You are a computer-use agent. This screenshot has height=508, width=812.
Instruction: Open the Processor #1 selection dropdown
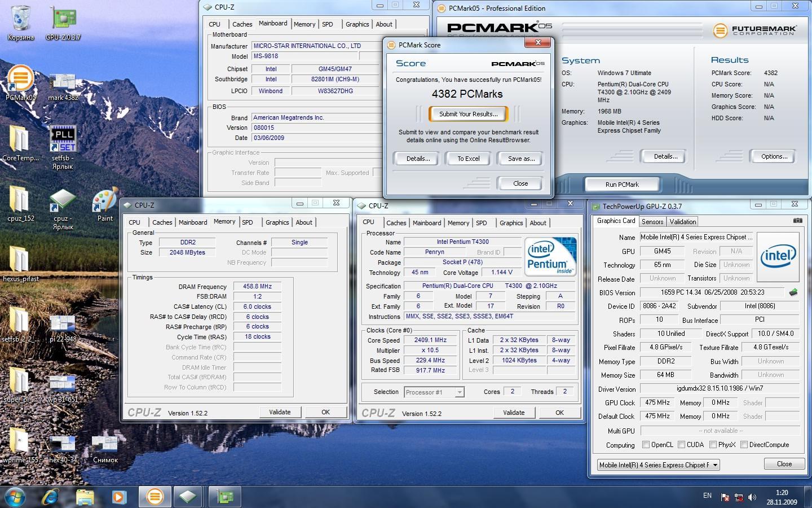click(x=434, y=392)
